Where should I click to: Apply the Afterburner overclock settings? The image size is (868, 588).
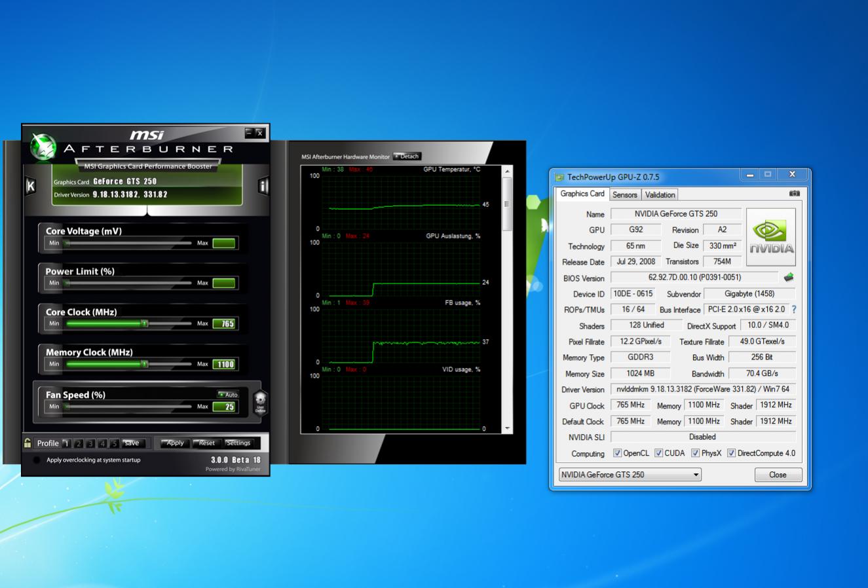point(176,443)
